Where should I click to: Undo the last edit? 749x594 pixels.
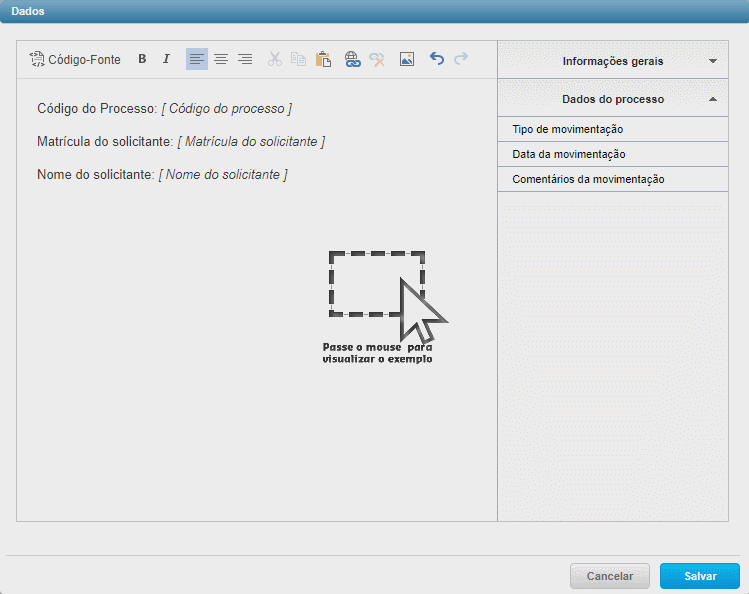(x=437, y=60)
